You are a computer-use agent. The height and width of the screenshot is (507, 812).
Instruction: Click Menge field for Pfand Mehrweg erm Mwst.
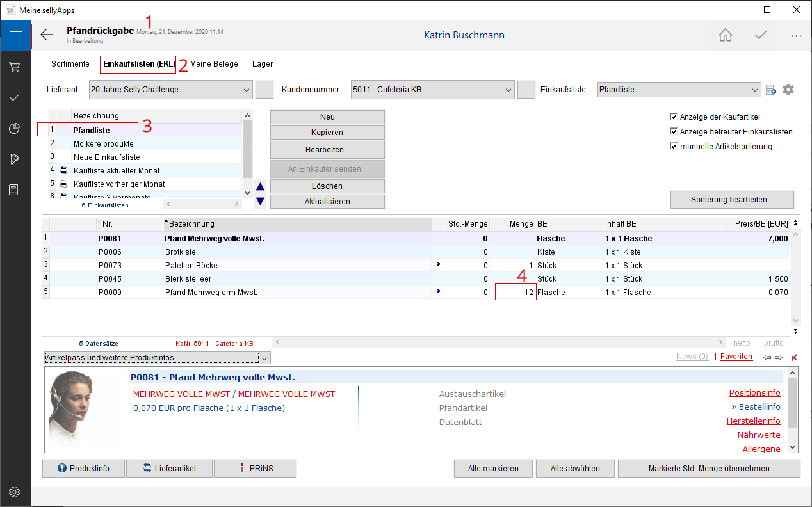515,293
